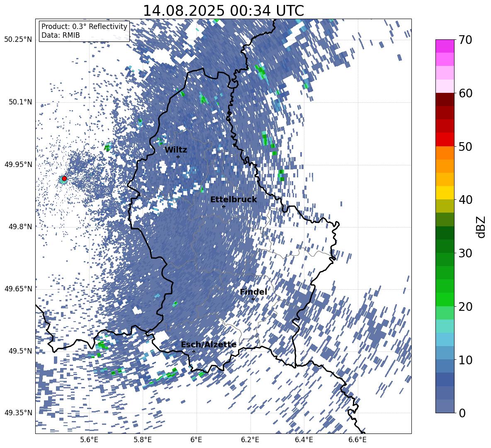Select the Ettelbruck city label
The height and width of the screenshot is (448, 491).
point(233,200)
